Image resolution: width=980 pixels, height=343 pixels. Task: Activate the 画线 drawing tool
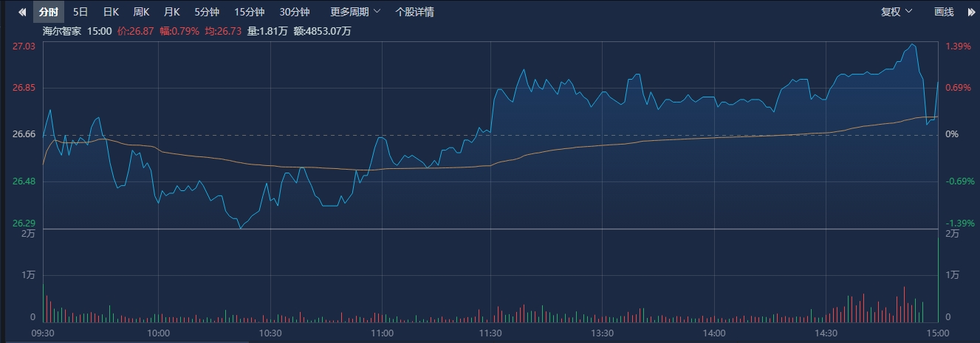coord(944,12)
